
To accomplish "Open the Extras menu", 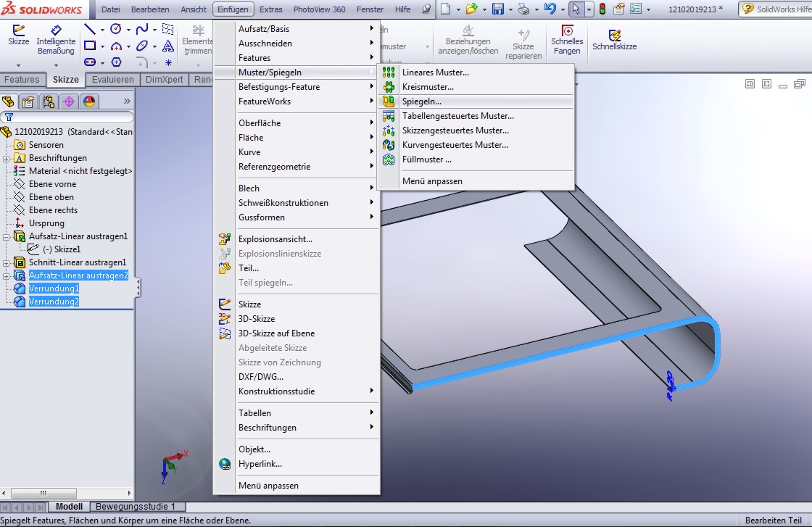I will pyautogui.click(x=271, y=9).
